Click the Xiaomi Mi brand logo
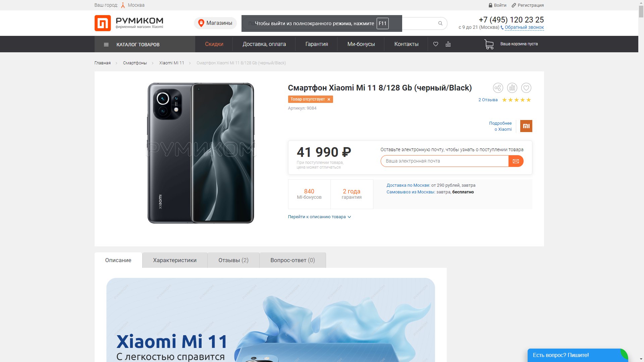The width and height of the screenshot is (644, 362). [526, 126]
